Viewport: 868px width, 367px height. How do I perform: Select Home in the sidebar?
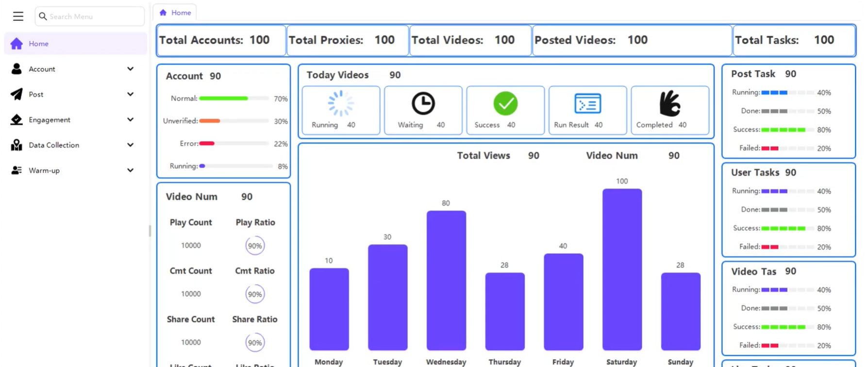pos(76,44)
